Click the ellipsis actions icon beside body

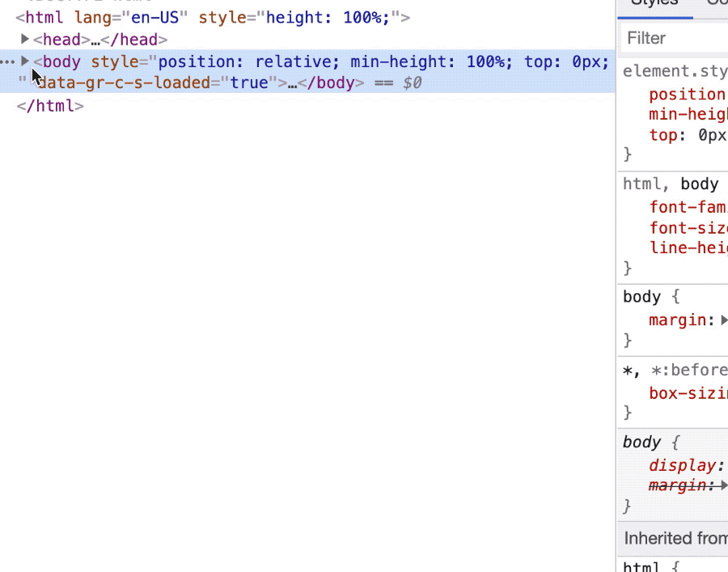click(7, 61)
